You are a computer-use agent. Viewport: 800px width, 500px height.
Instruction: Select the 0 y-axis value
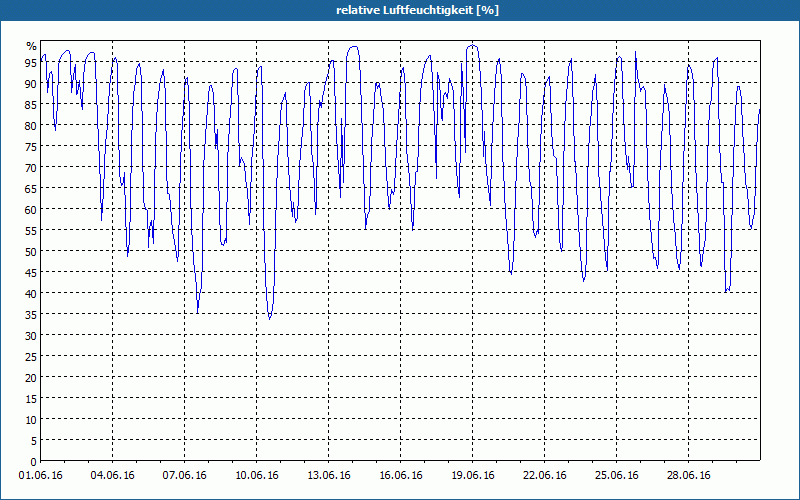34,462
